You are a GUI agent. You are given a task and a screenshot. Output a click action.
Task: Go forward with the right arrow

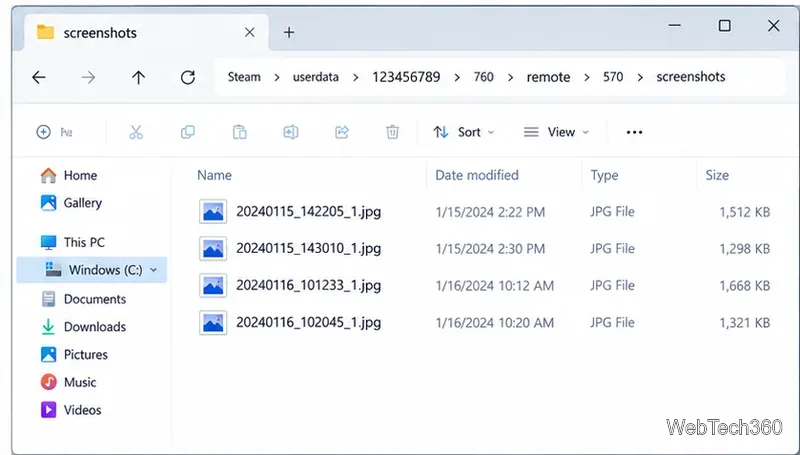88,78
